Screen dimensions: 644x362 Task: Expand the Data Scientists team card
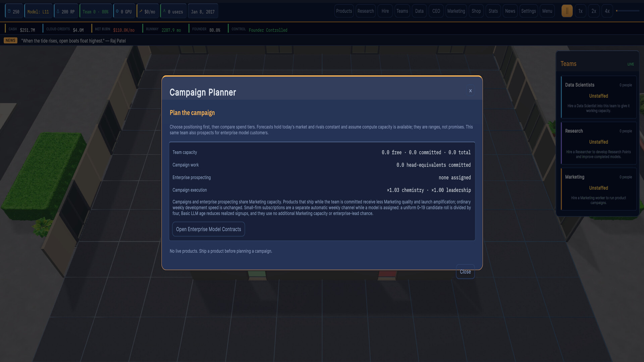(598, 97)
